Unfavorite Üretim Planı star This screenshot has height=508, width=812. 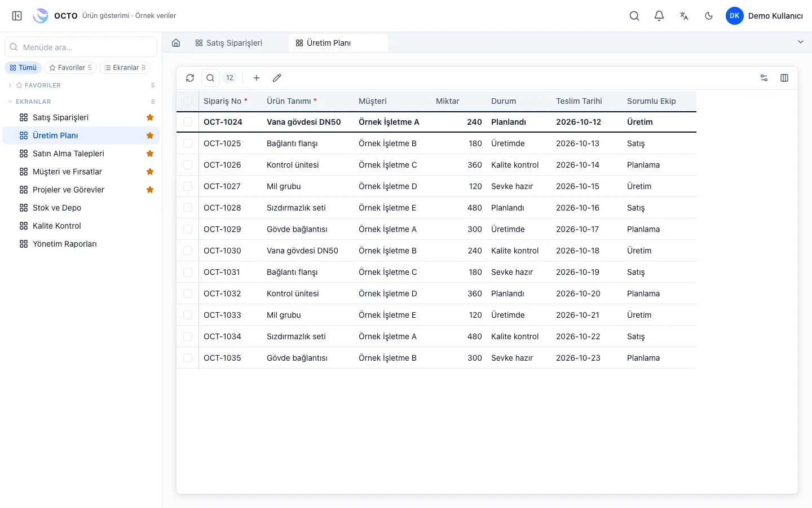click(150, 135)
